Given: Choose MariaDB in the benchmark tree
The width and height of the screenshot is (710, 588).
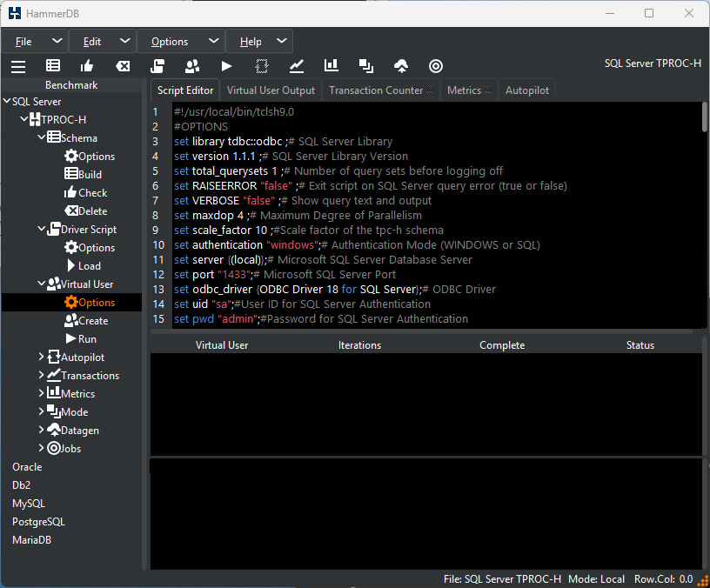Looking at the screenshot, I should (x=31, y=539).
